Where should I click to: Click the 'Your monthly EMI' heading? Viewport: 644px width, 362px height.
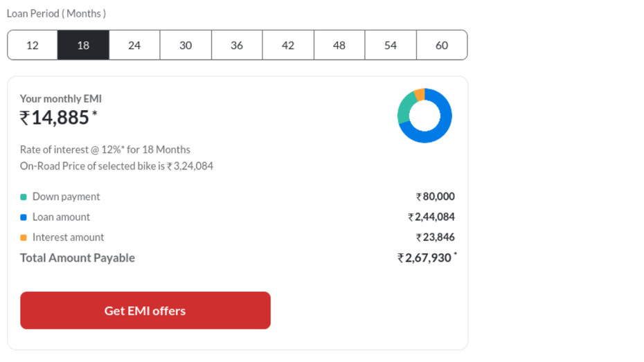pos(61,99)
